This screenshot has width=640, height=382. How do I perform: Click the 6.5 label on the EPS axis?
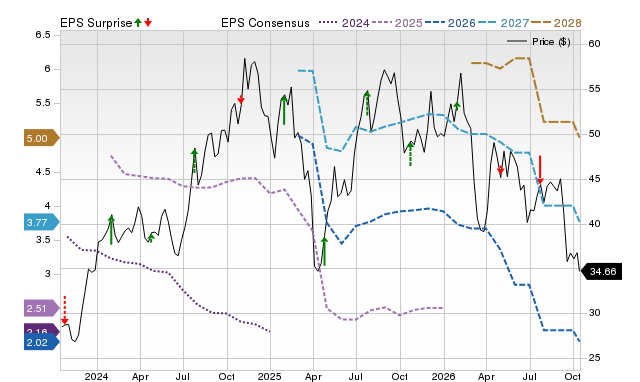coord(43,35)
